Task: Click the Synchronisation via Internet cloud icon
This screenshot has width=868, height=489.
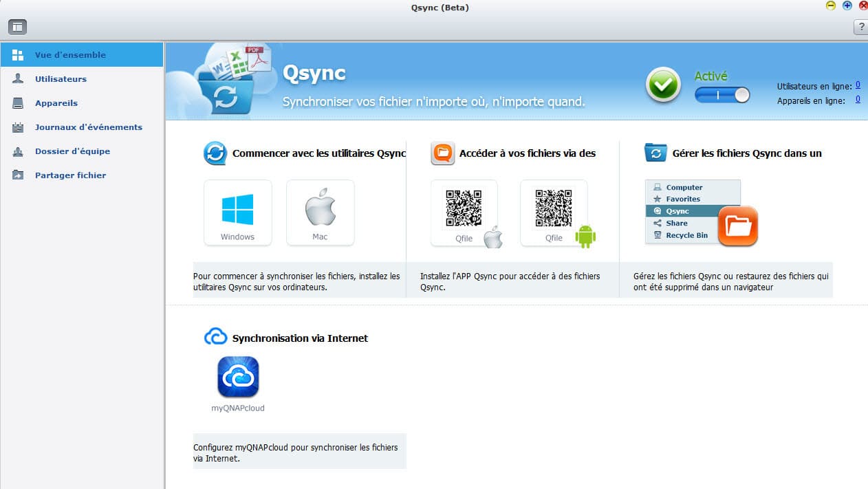Action: 215,337
